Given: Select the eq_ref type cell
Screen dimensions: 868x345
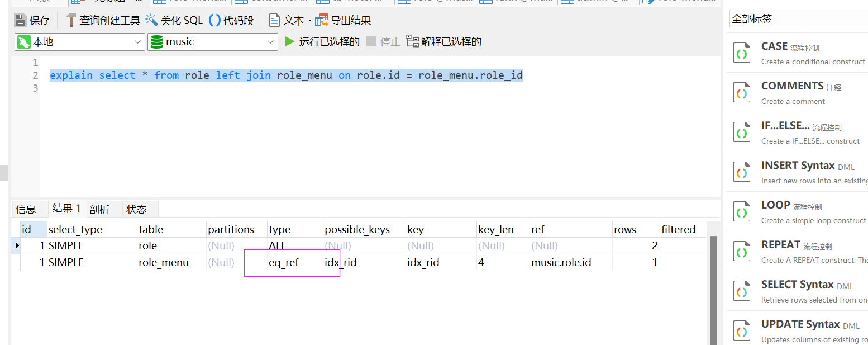Looking at the screenshot, I should point(295,262).
